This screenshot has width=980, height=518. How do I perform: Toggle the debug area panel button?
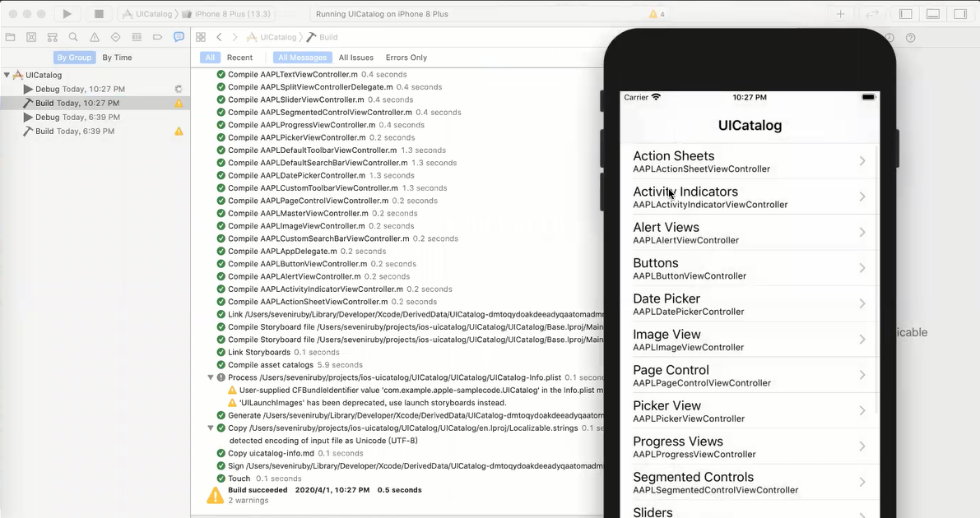[933, 14]
